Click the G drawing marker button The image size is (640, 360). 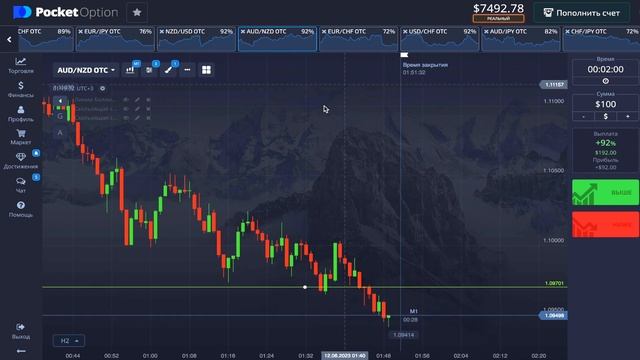pos(60,116)
